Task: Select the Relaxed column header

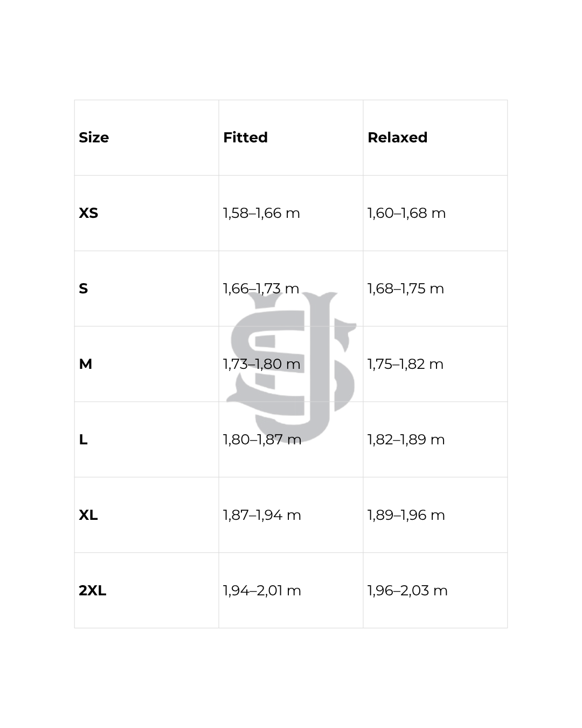Action: click(x=397, y=138)
